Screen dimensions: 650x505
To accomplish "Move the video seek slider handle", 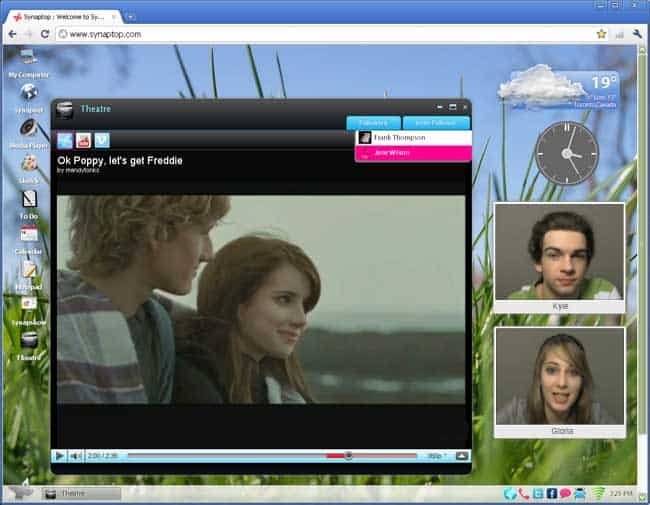I will 348,456.
